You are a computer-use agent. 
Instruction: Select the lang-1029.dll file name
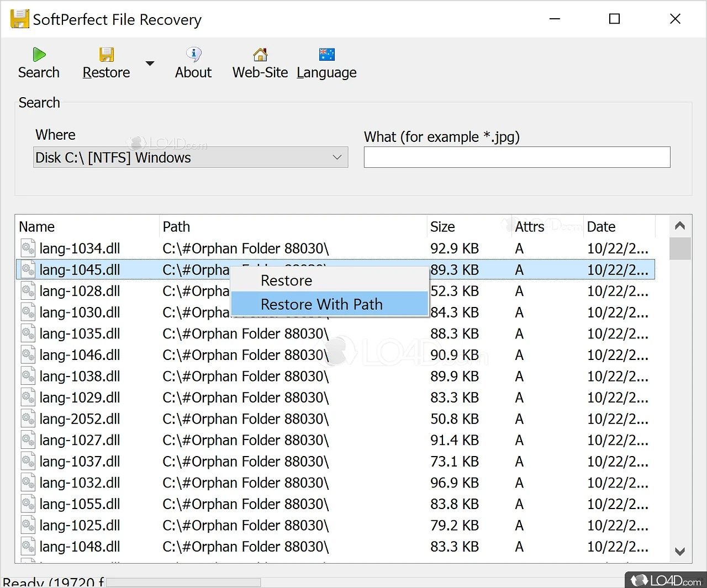coord(80,398)
